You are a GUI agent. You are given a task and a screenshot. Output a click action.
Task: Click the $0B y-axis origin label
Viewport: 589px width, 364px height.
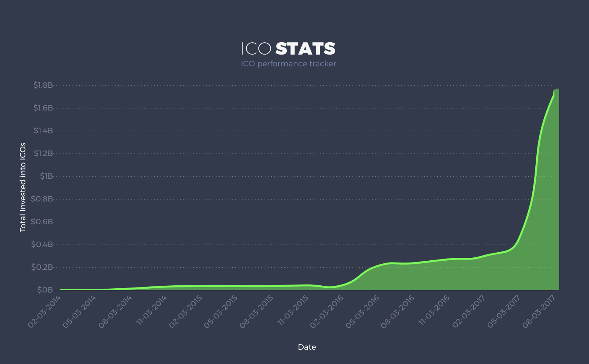click(45, 290)
